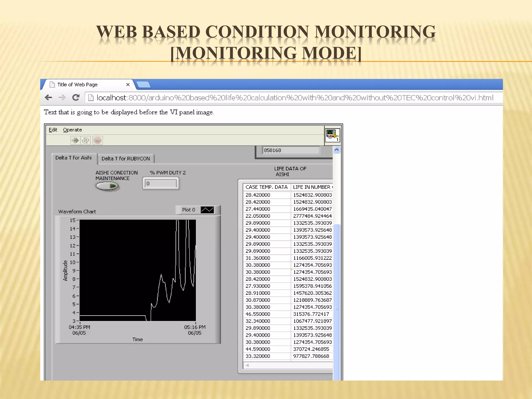Click the LIFE IN NUMBER column header
Viewport: 532px width, 399px height.
[x=312, y=187]
